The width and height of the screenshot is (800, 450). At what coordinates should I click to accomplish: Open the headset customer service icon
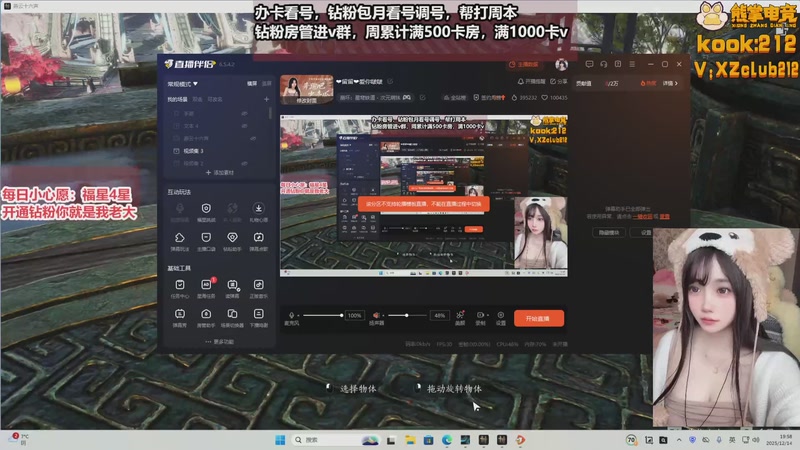[x=604, y=64]
